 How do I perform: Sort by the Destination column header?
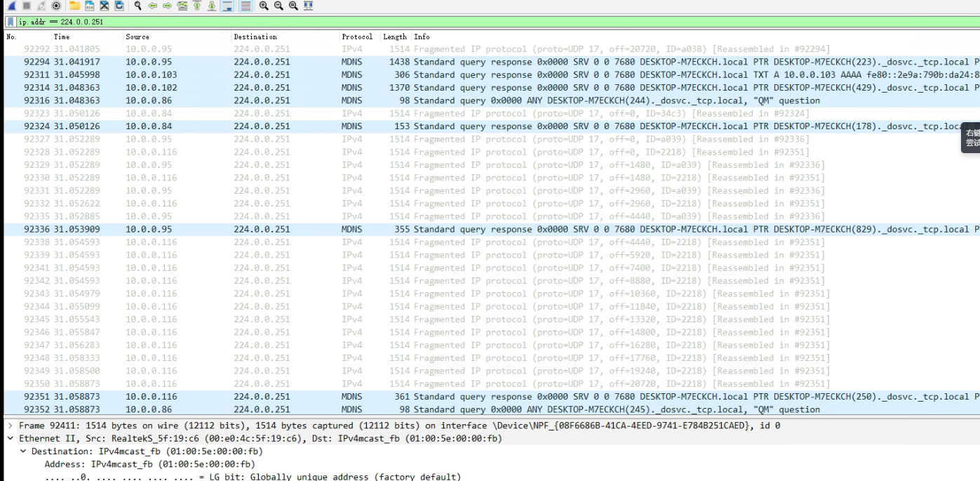click(x=255, y=37)
